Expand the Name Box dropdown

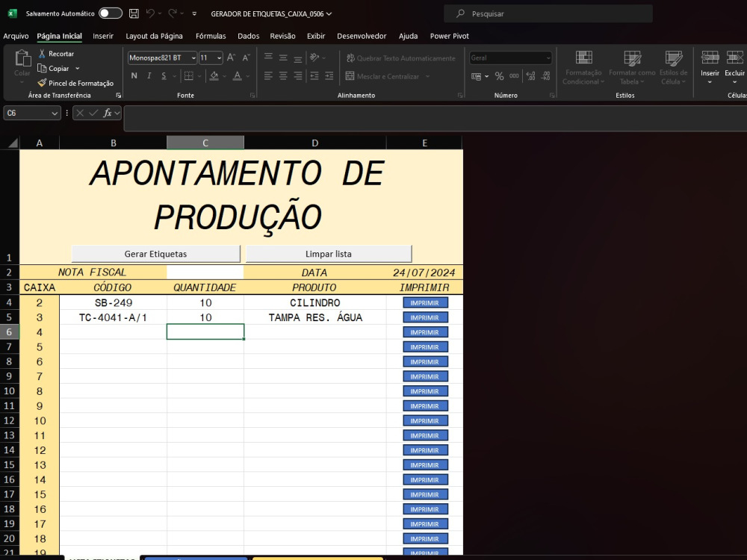point(55,113)
